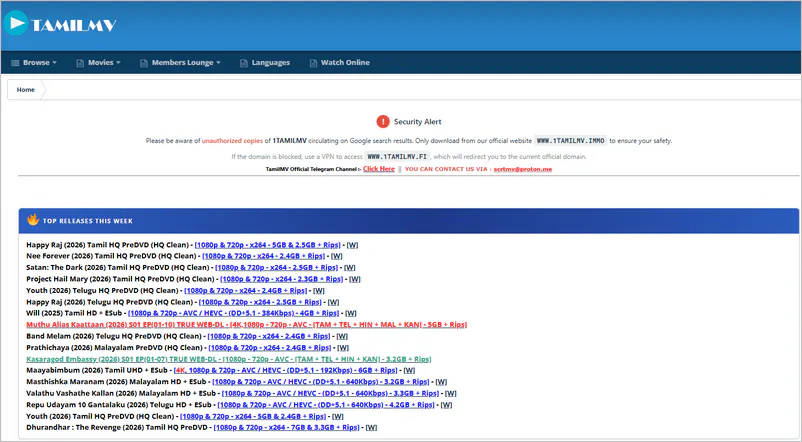Open the Watch Online menu item
Screen dimensions: 802x442
click(344, 63)
